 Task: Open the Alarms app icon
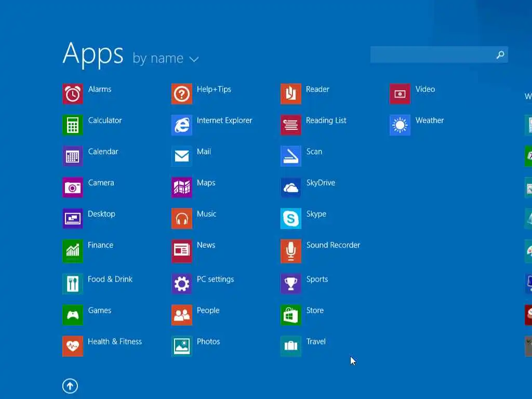point(73,94)
